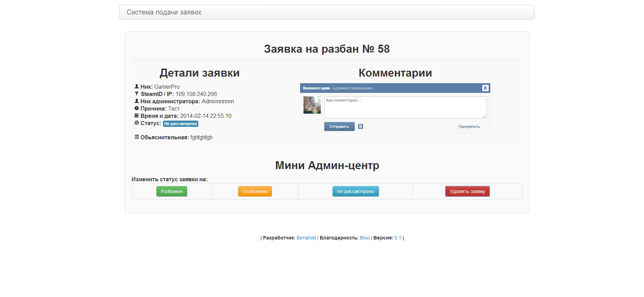Open the Система подачи заявок navbar link
The height and width of the screenshot is (297, 644).
[164, 12]
